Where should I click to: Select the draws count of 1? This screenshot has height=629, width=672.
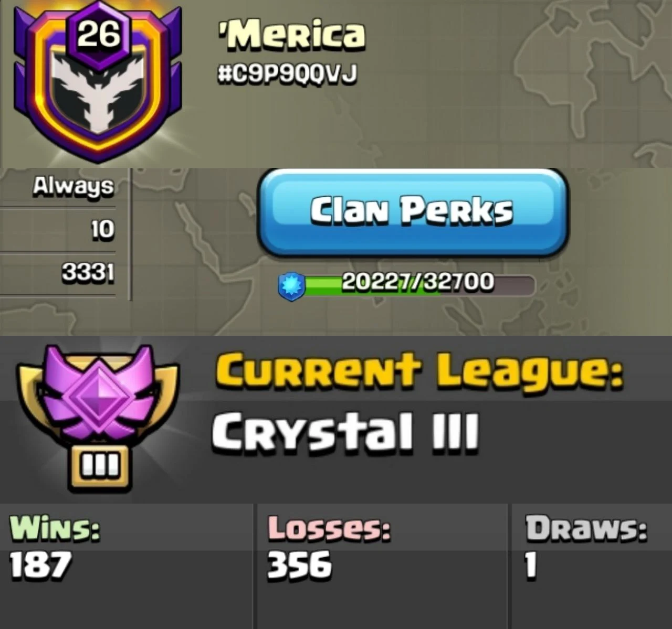click(x=531, y=565)
